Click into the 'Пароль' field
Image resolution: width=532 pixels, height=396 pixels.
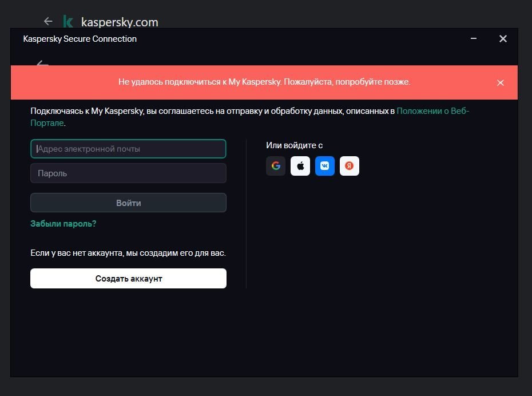[128, 173]
